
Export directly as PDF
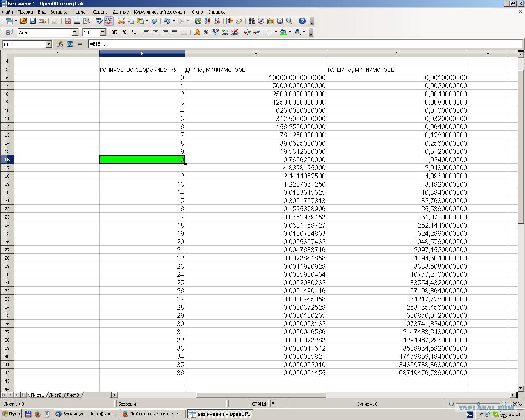click(x=68, y=21)
